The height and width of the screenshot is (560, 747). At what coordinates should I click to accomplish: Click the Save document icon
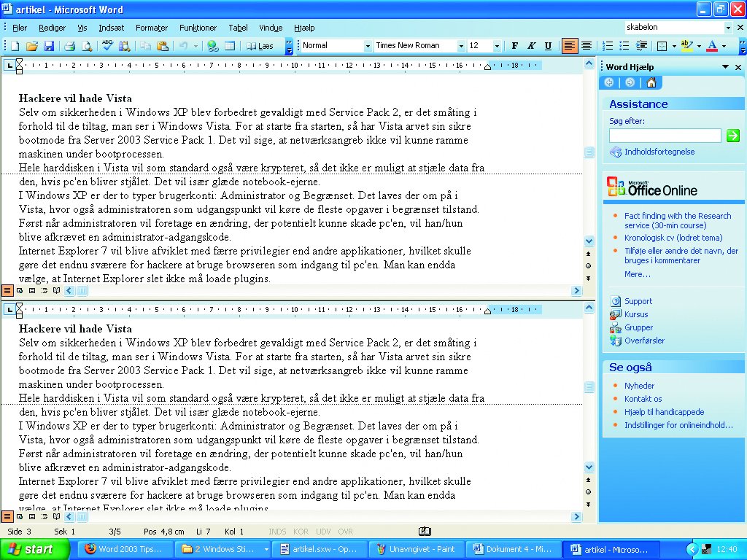(x=49, y=46)
